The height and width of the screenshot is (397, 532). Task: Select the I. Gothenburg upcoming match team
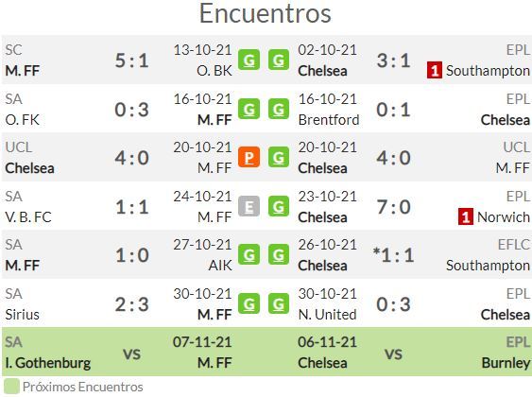click(48, 363)
